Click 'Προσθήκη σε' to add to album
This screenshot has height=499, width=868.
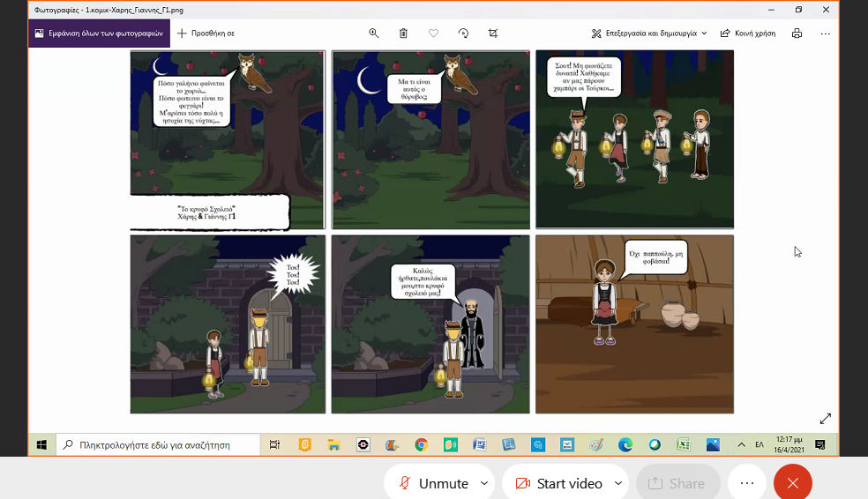[x=206, y=33]
